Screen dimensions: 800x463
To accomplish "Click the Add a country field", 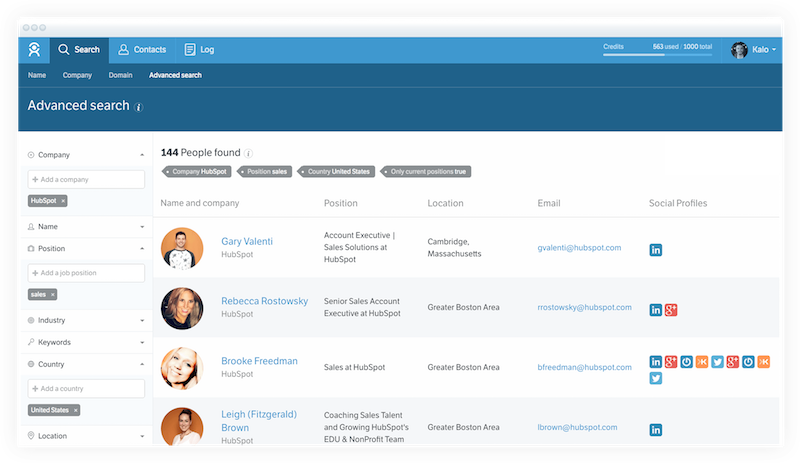I will (x=86, y=389).
